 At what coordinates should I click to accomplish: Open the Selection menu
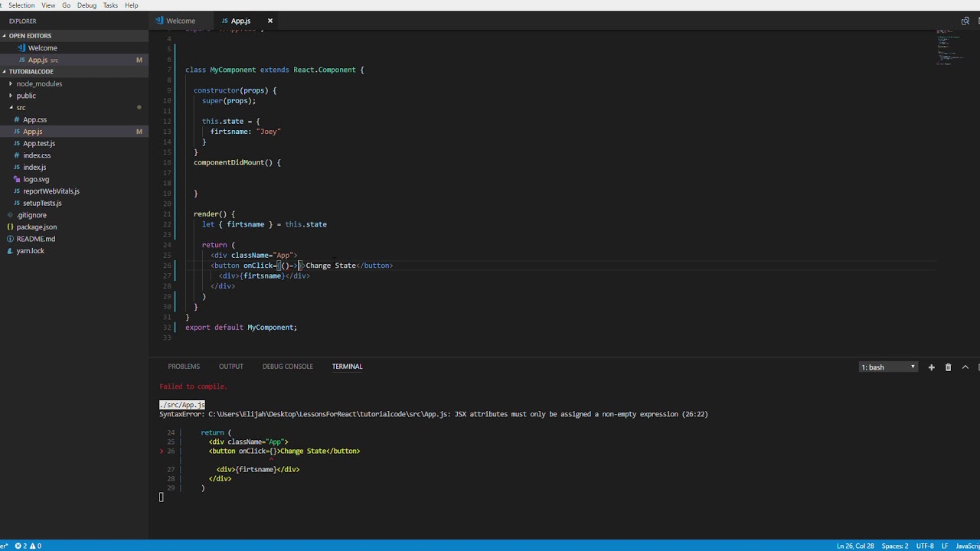(x=21, y=5)
